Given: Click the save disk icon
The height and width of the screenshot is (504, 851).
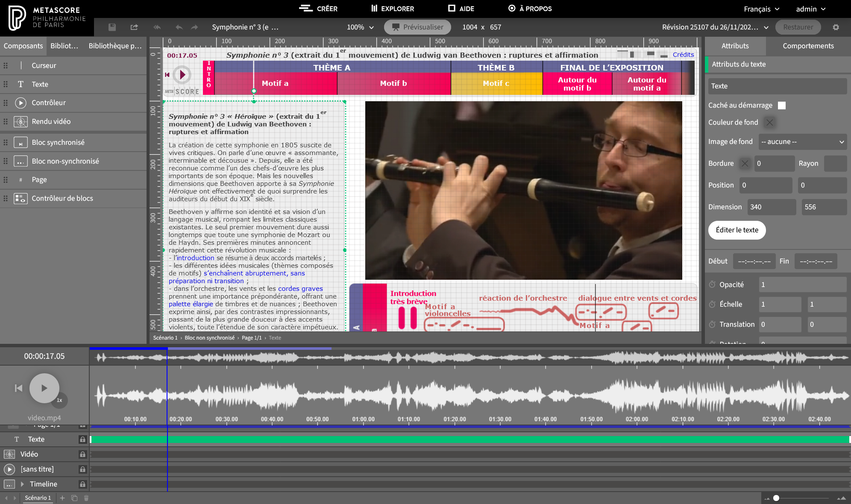Looking at the screenshot, I should [112, 27].
